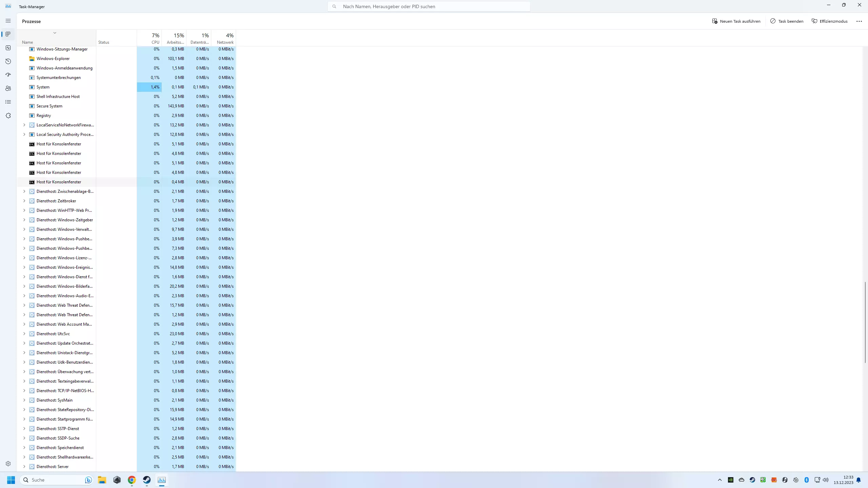Select Diensthost: Speicherdienst row

(x=126, y=448)
